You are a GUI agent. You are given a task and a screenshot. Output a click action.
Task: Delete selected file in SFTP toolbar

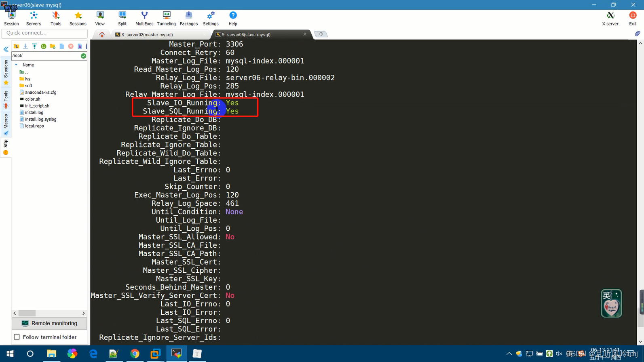pyautogui.click(x=71, y=46)
